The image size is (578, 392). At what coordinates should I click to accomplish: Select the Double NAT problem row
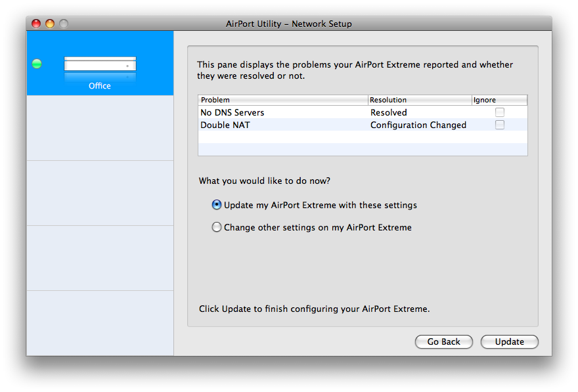pyautogui.click(x=363, y=125)
